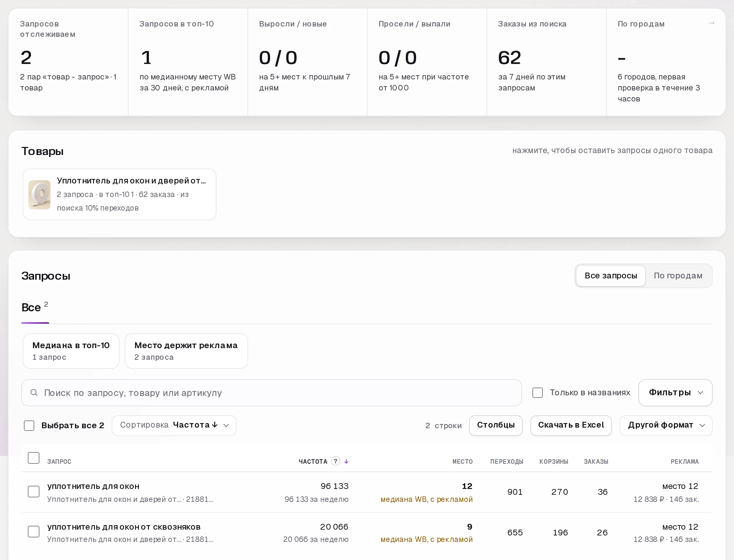734x560 pixels.
Task: Click the Скачать в Excel button
Action: (571, 425)
